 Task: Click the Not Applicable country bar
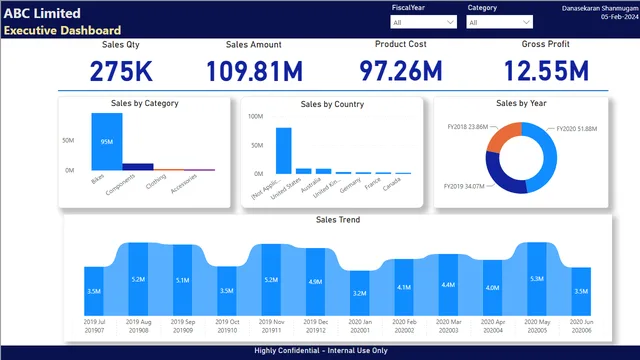(284, 151)
